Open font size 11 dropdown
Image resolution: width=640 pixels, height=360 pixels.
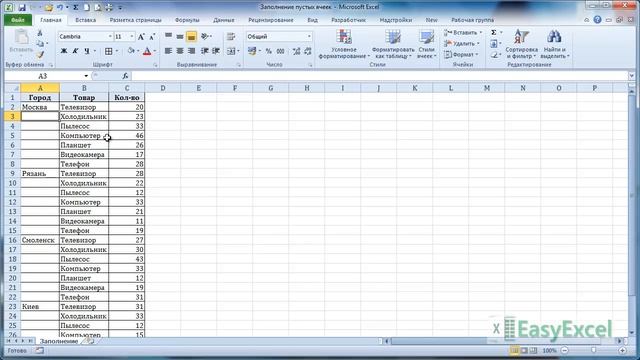coord(131,37)
